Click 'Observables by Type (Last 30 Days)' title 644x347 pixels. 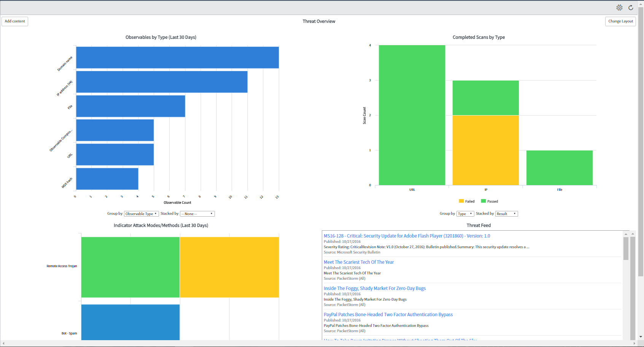pyautogui.click(x=161, y=37)
